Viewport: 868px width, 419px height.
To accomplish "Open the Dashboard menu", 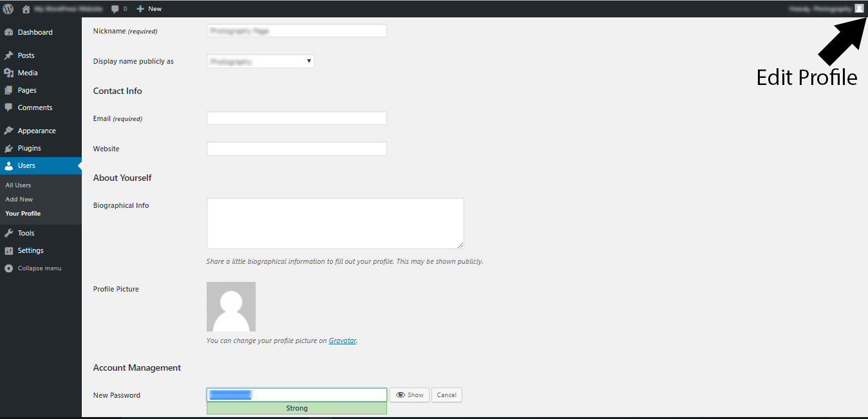I will (35, 32).
